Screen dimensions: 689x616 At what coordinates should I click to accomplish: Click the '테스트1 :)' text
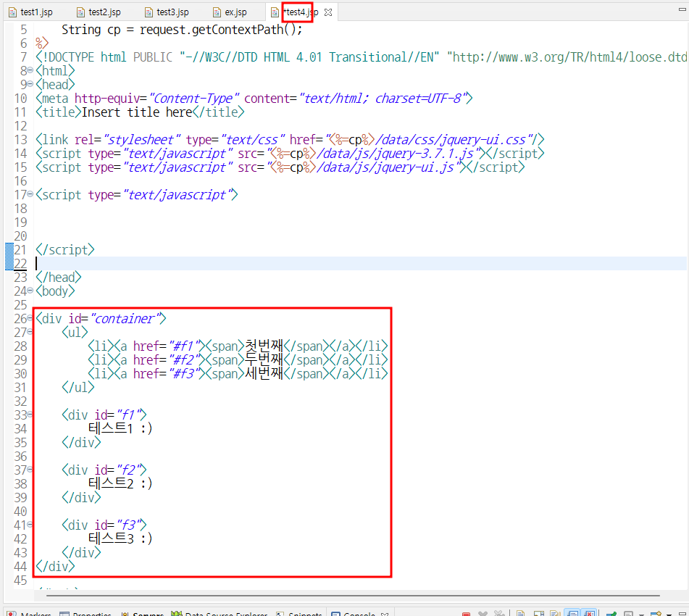point(120,428)
